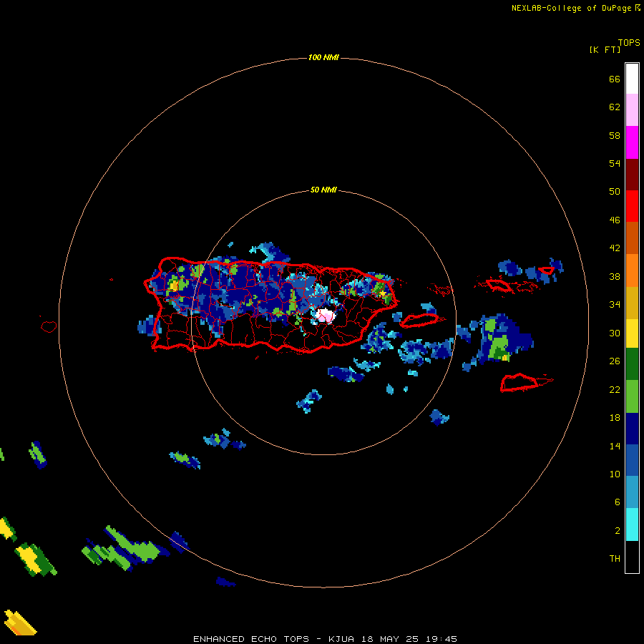Click the white 66 kft swatch in legend
Viewport: 644px width, 644px height.
click(x=632, y=79)
